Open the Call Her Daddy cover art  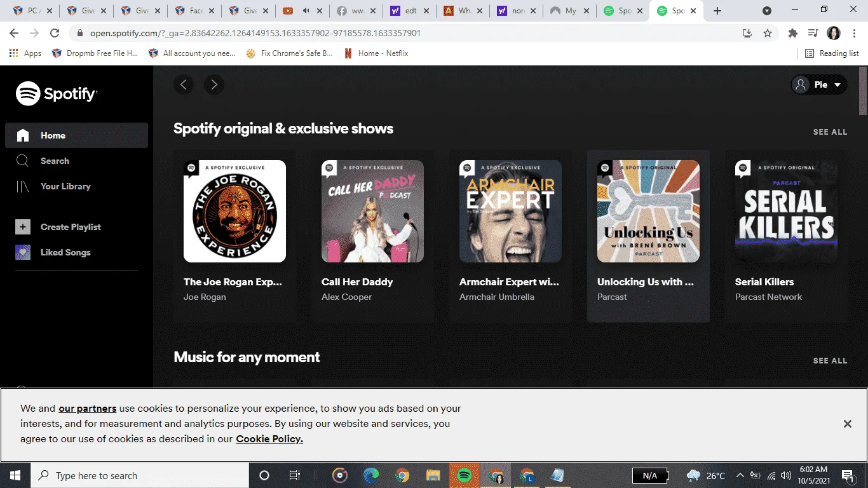[372, 212]
